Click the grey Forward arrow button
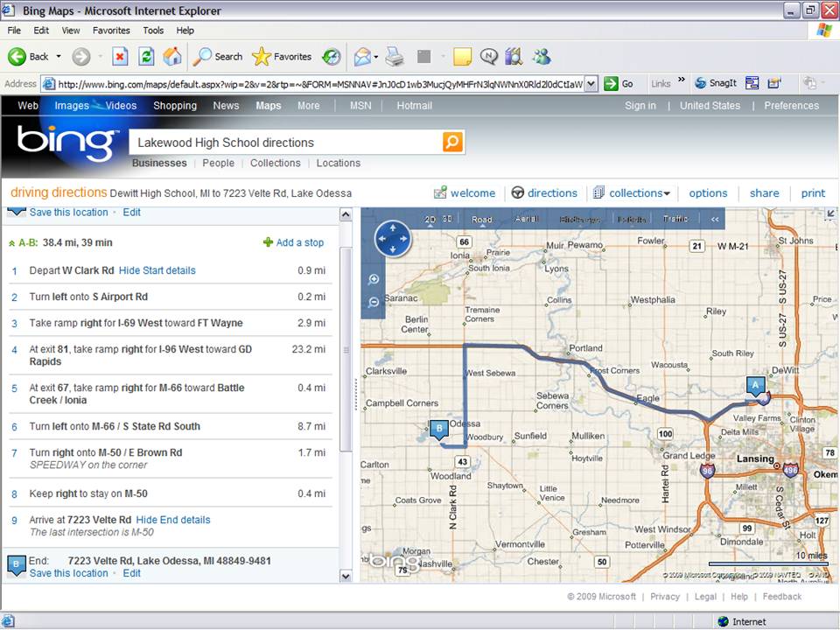The image size is (840, 630). (81, 56)
